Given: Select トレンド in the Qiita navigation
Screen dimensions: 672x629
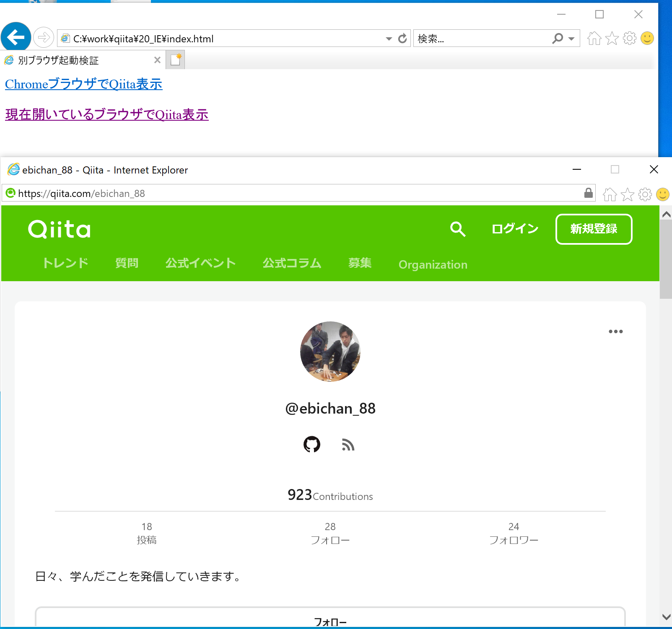Looking at the screenshot, I should [65, 263].
